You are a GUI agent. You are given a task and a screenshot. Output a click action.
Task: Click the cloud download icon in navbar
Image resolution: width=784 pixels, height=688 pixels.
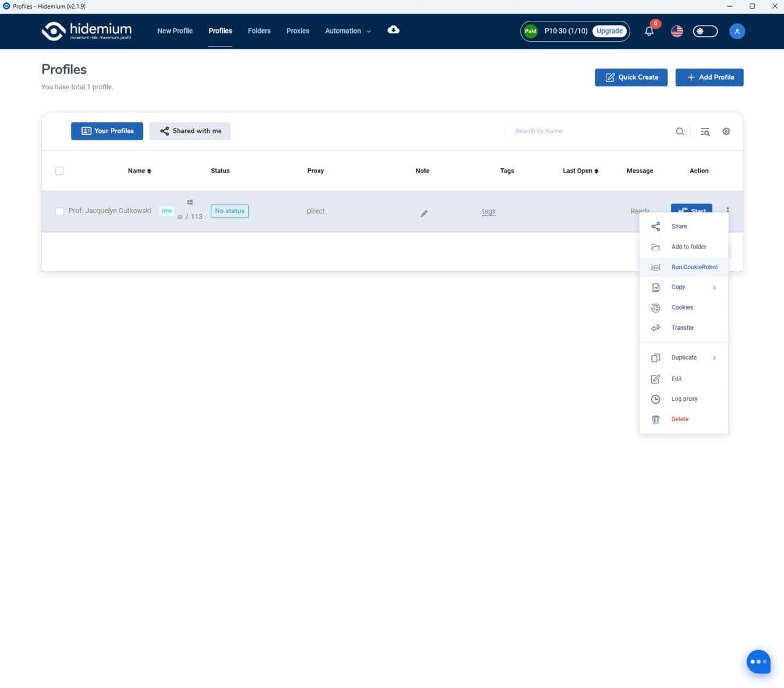pyautogui.click(x=393, y=30)
